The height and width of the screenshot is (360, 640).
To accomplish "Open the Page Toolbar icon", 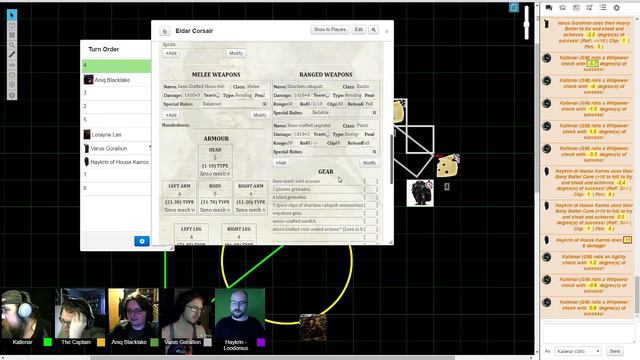I will coord(513,7).
